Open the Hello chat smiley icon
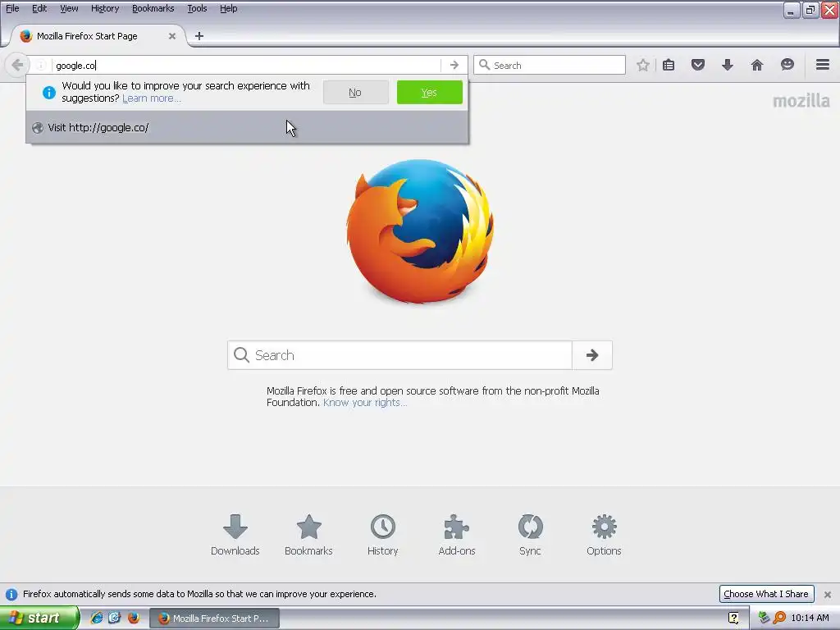This screenshot has width=840, height=630. [x=787, y=66]
